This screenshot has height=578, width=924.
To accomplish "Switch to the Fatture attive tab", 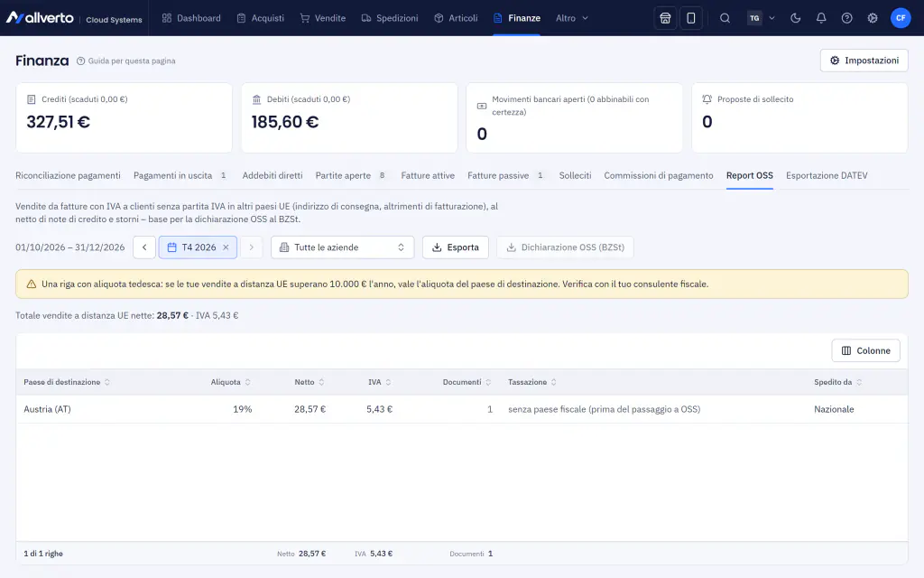I will [428, 175].
